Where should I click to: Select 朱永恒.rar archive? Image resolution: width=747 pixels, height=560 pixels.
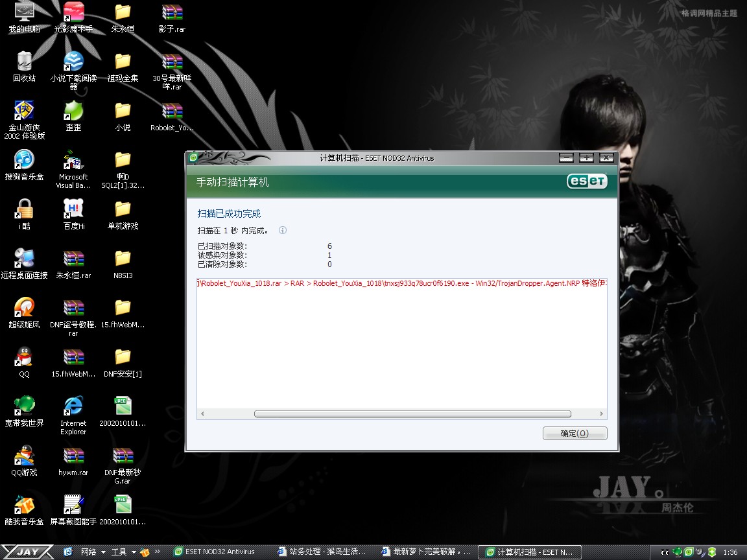73,263
